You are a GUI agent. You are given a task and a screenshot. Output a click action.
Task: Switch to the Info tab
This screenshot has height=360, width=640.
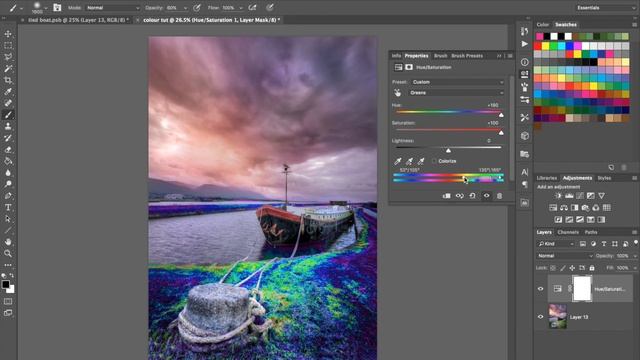coord(396,56)
